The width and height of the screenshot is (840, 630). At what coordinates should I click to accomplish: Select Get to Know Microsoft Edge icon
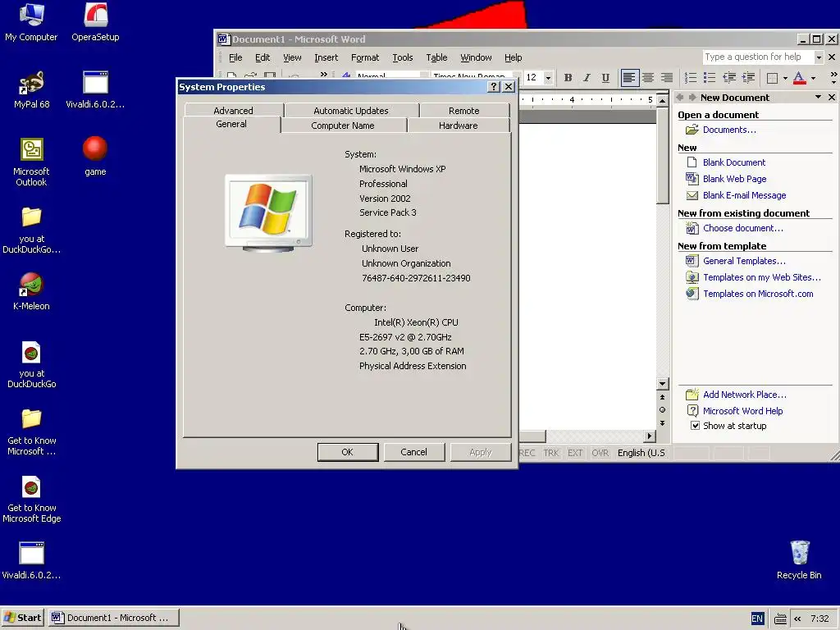[x=32, y=500]
